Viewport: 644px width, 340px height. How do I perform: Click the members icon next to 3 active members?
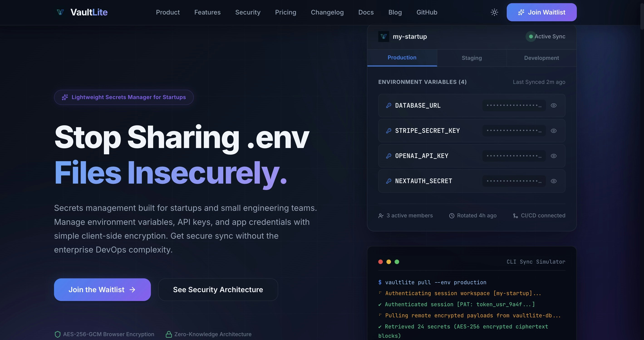(x=381, y=216)
